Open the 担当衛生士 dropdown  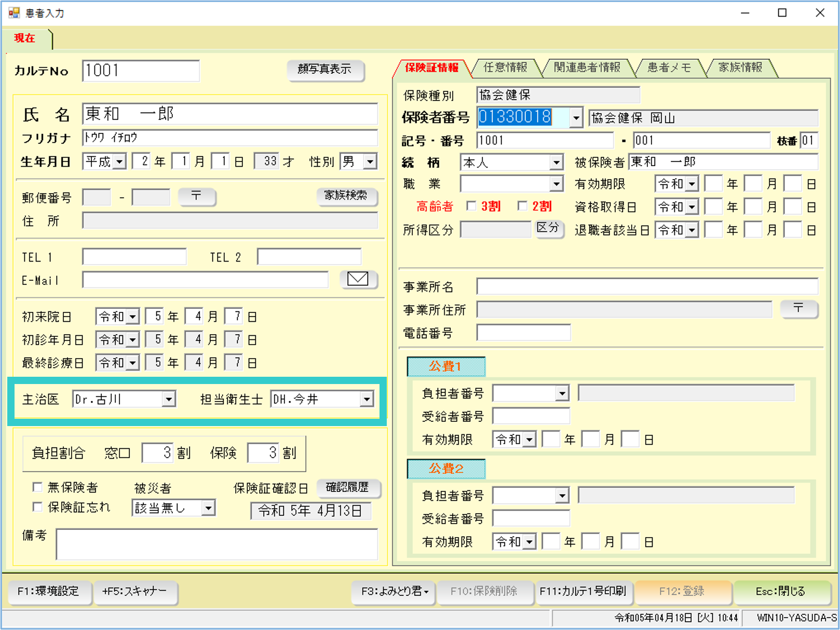[367, 400]
